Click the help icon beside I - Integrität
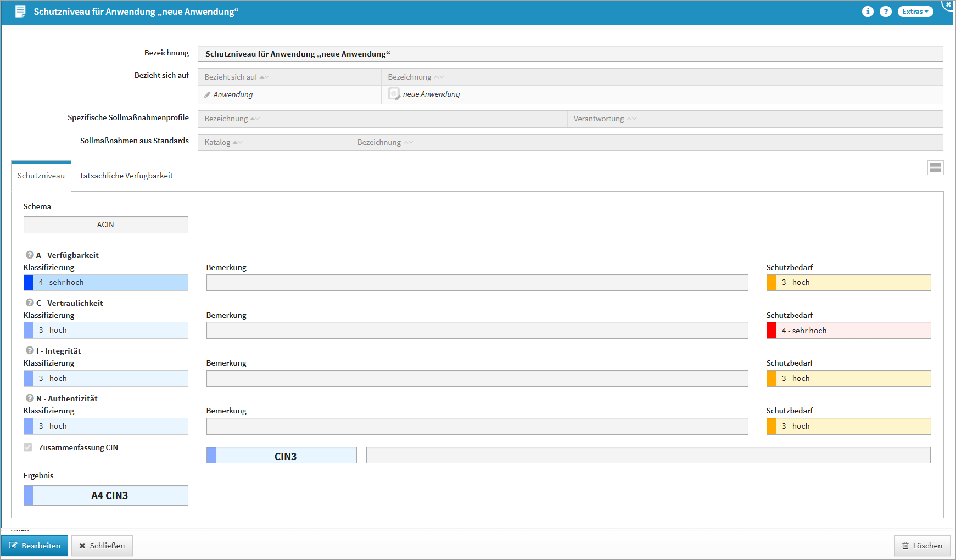956x560 pixels. point(30,350)
